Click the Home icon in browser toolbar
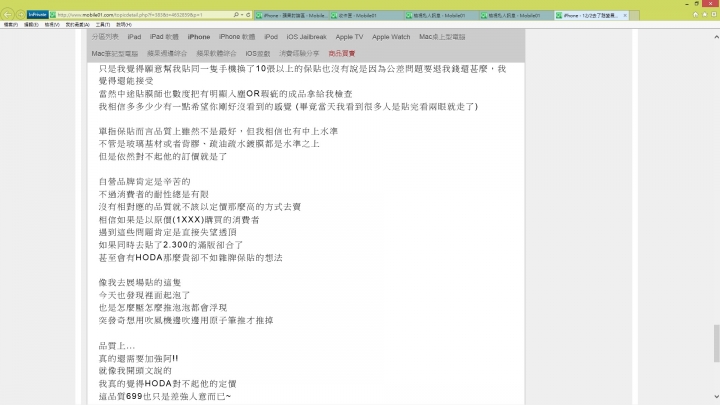This screenshot has width=720, height=405. pyautogui.click(x=695, y=14)
